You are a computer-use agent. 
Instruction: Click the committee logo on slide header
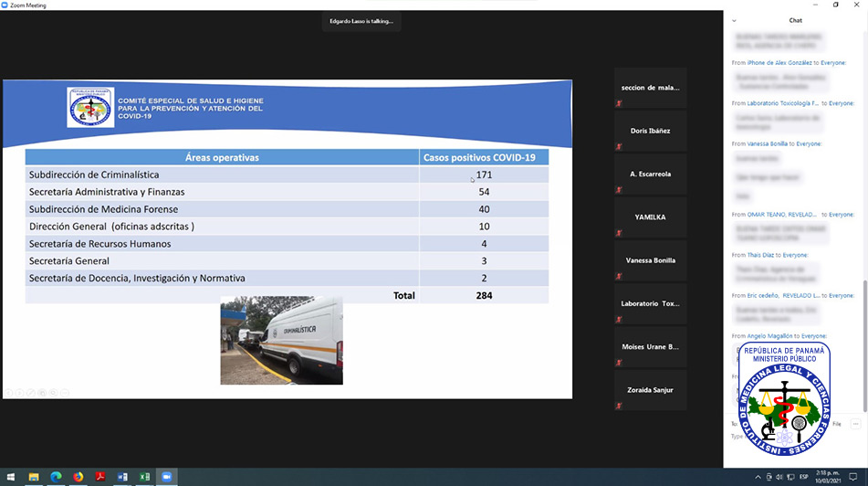tap(90, 108)
